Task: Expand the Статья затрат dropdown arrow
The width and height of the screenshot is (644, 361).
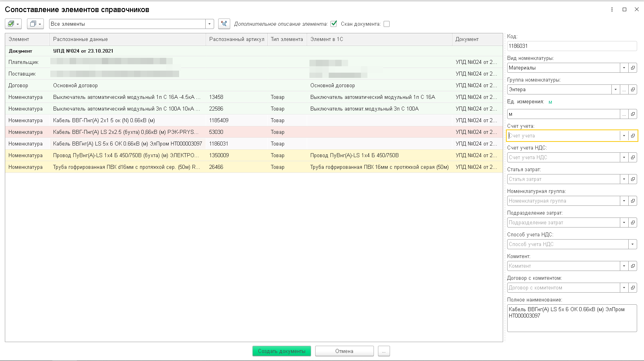Action: click(624, 179)
